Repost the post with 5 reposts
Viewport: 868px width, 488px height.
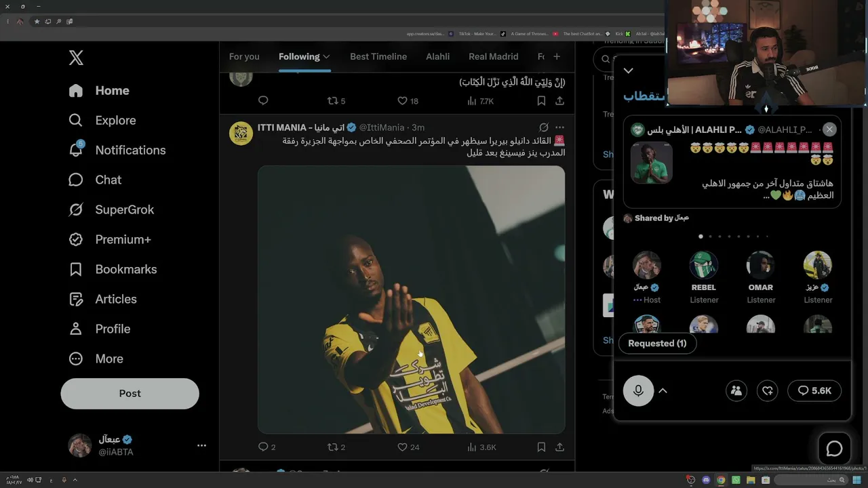pos(336,101)
